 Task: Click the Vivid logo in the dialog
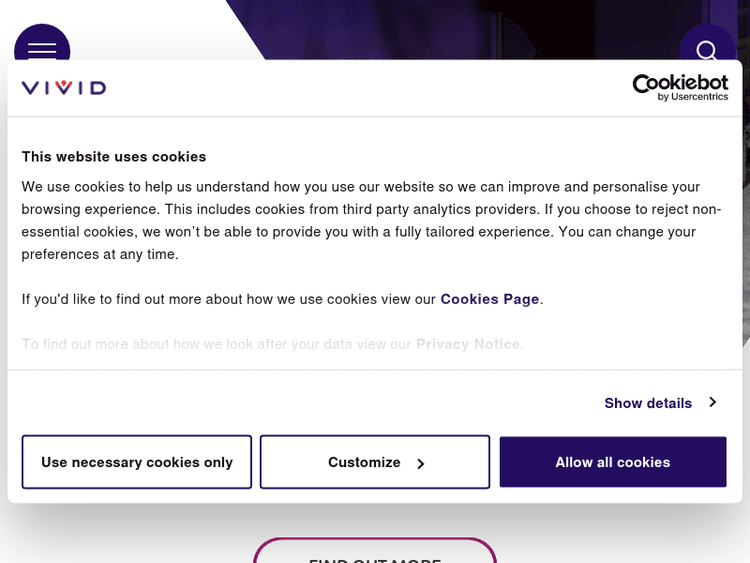[64, 88]
